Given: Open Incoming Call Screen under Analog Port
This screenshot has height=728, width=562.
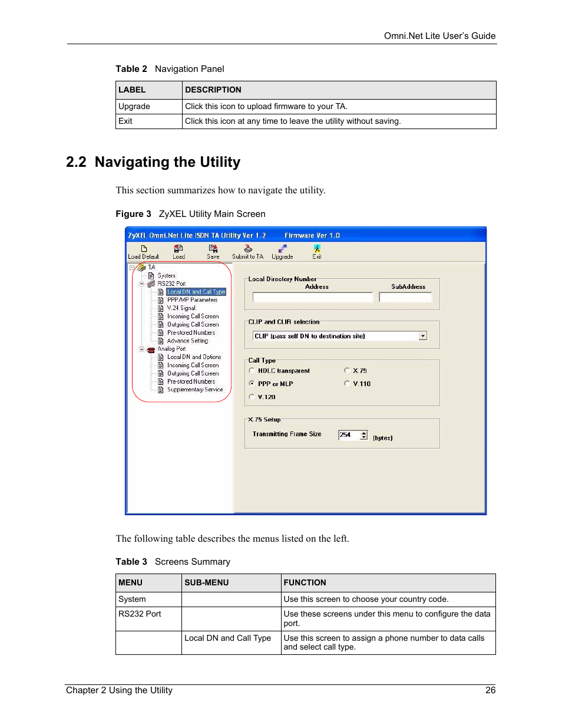Looking at the screenshot, I should point(193,365).
